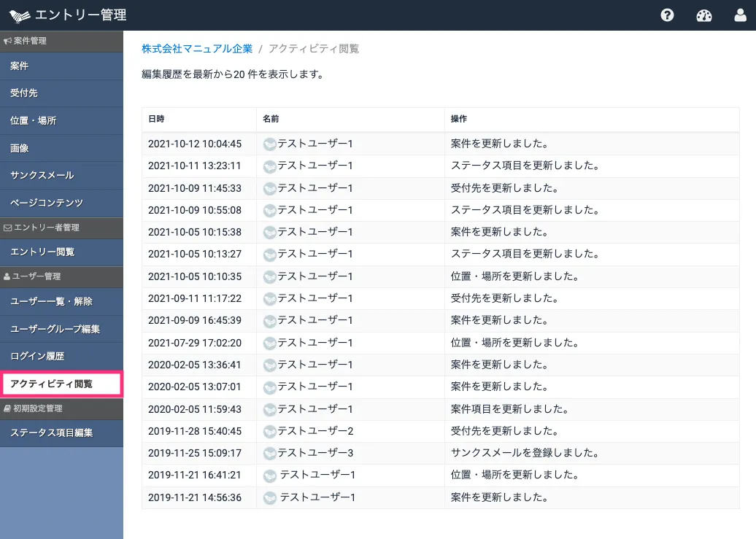Screen dimensions: 756x539
Task: Click avatar icon beside テストユーザー2
Action: tap(269, 431)
